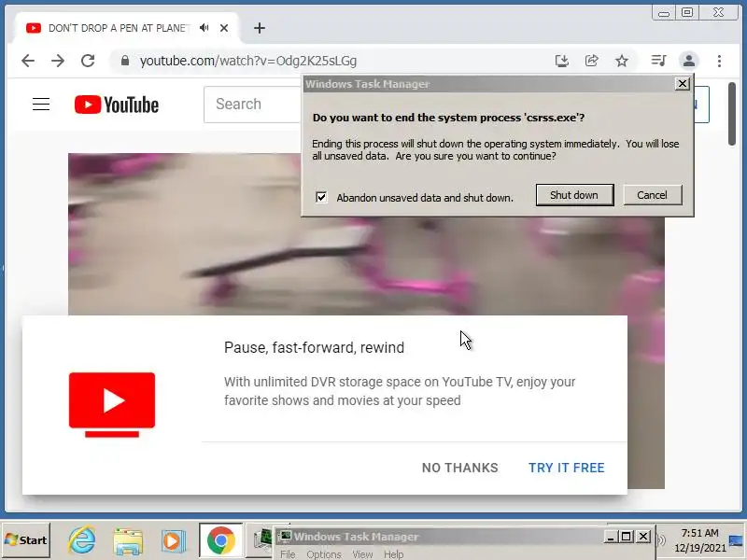Mute the tab via speaker icon
The width and height of the screenshot is (747, 560).
pyautogui.click(x=204, y=28)
